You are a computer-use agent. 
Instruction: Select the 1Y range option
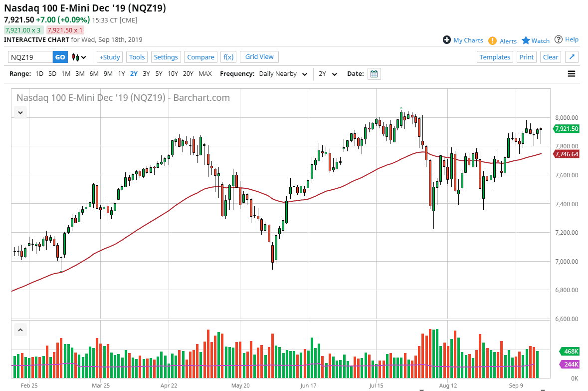(x=121, y=74)
